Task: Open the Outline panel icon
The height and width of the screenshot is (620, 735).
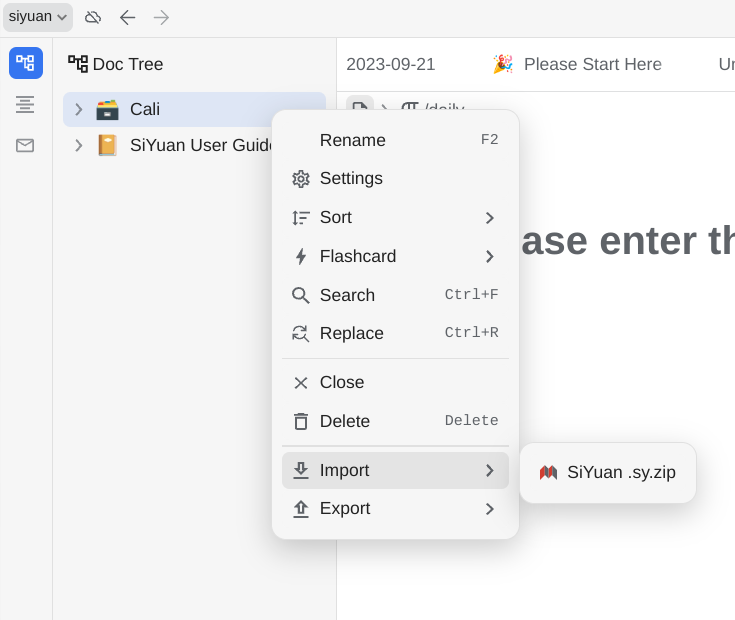Action: [25, 104]
